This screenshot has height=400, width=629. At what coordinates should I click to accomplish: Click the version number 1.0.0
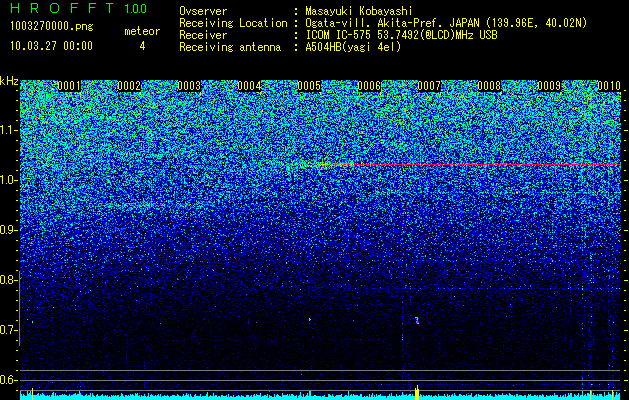(x=136, y=8)
